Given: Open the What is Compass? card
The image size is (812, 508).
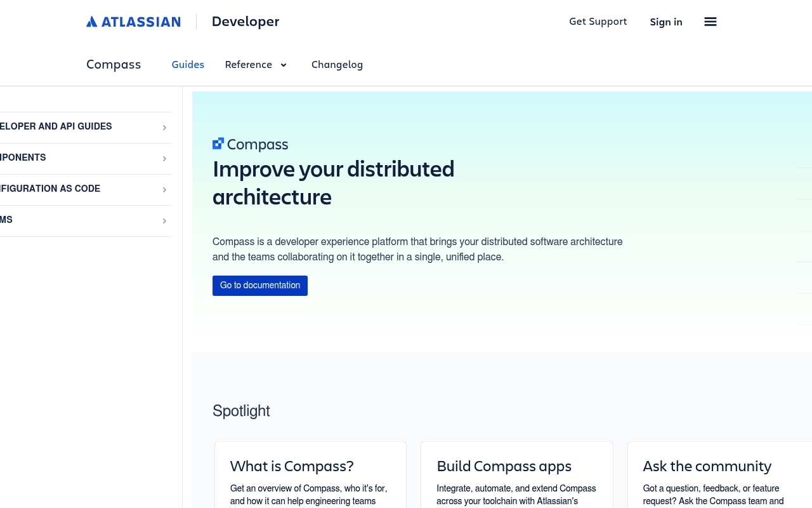Looking at the screenshot, I should (310, 475).
